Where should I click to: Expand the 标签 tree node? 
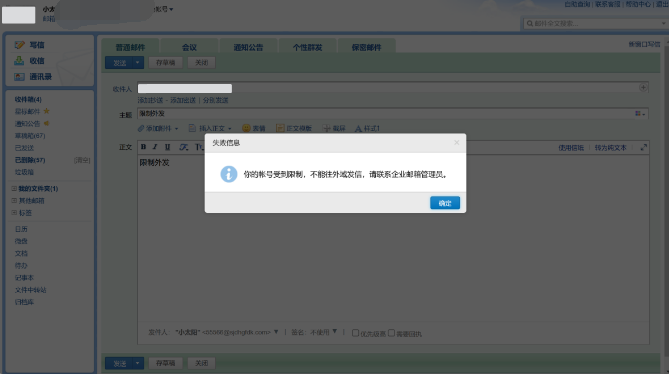click(14, 212)
